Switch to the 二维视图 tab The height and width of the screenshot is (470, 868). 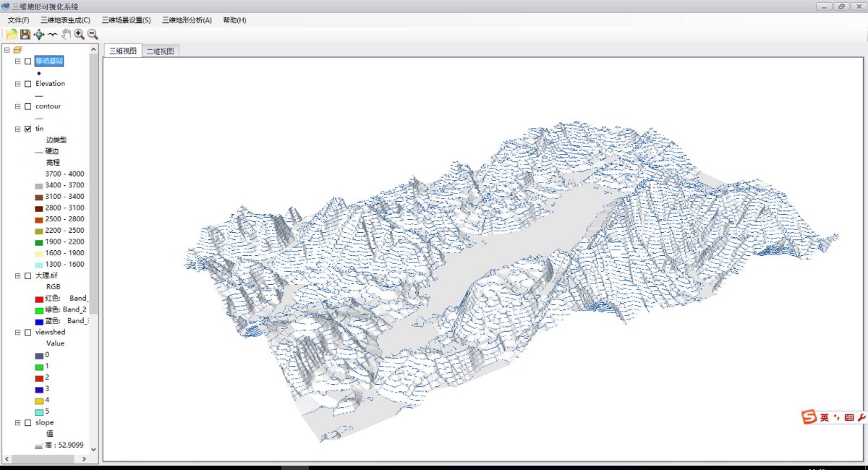(x=160, y=51)
